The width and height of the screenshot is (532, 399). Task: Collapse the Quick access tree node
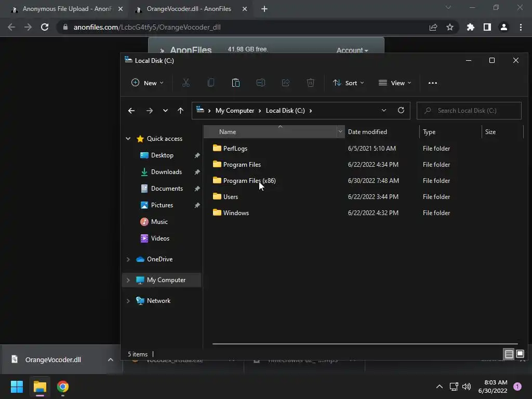128,138
